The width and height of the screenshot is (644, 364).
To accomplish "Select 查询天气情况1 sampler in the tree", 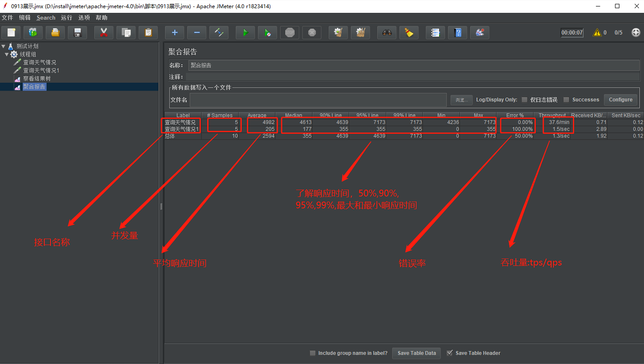I will (41, 70).
